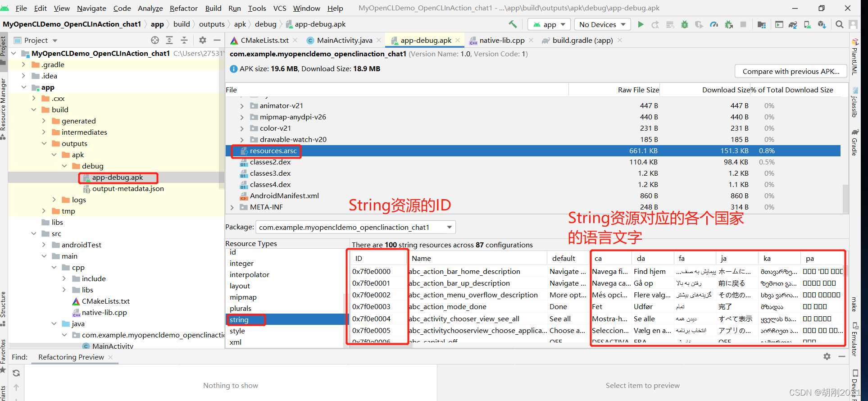Sync Project with Gradle Files elephant icon
Screen dimensions: 868x401
[793, 24]
